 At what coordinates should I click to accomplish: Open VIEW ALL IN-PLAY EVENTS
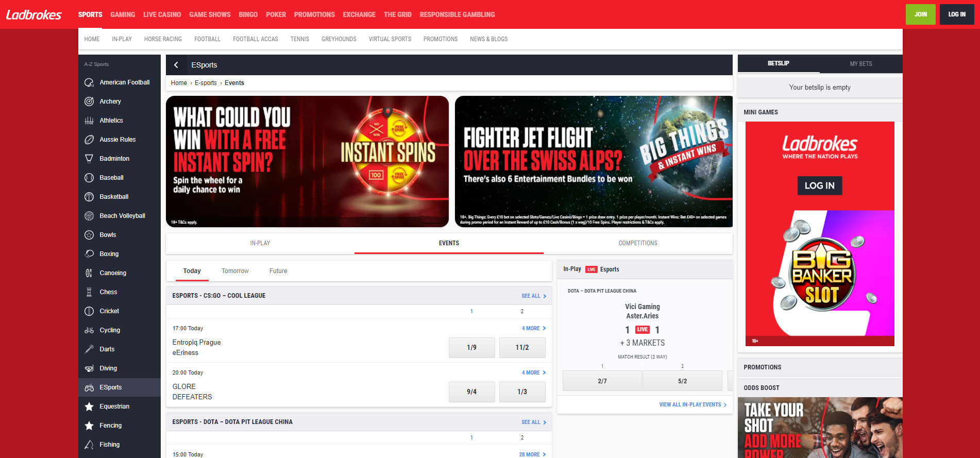[693, 405]
